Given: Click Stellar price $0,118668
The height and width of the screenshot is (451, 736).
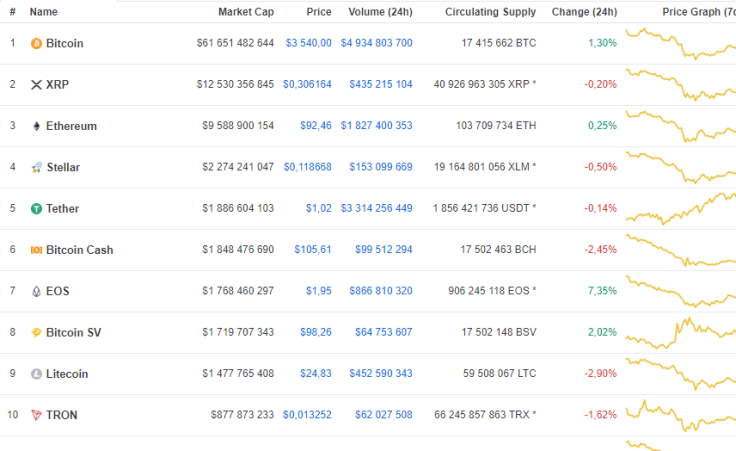Looking at the screenshot, I should point(307,167).
